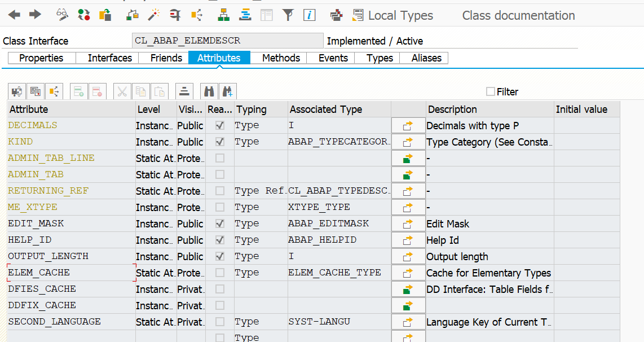The height and width of the screenshot is (342, 644).
Task: Open the Local Types button
Action: [x=393, y=15]
